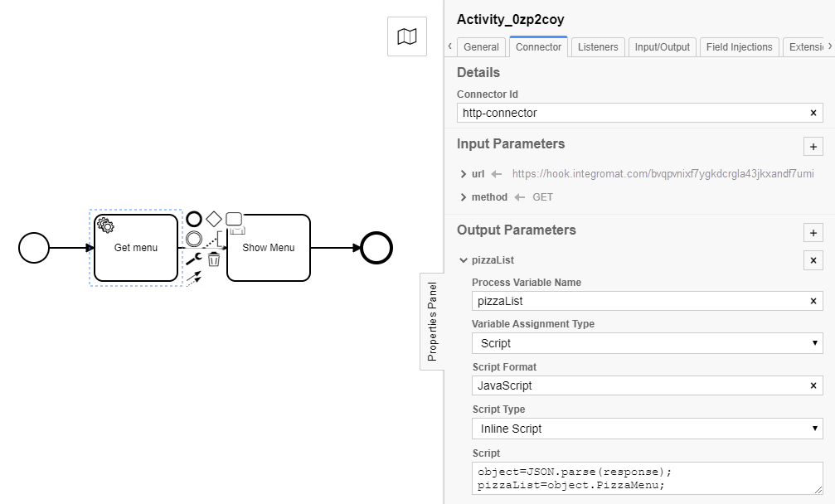Click sequence flow to end event
The height and width of the screenshot is (504, 835).
pos(335,248)
